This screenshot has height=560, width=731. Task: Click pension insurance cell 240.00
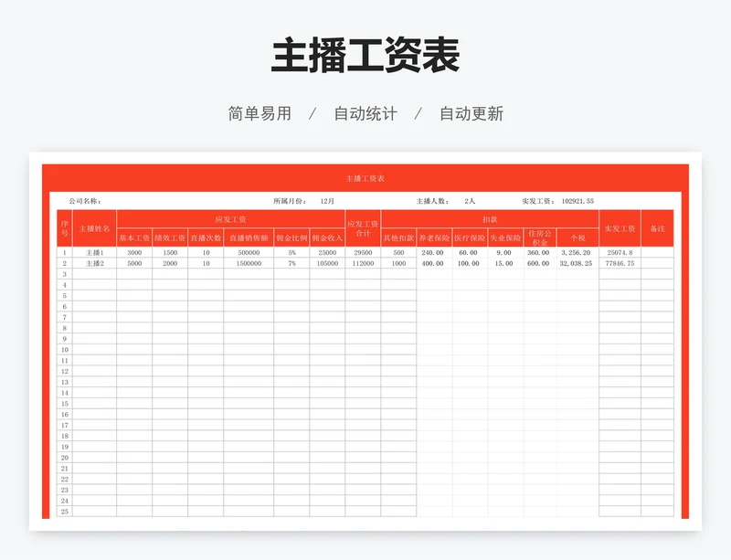434,252
